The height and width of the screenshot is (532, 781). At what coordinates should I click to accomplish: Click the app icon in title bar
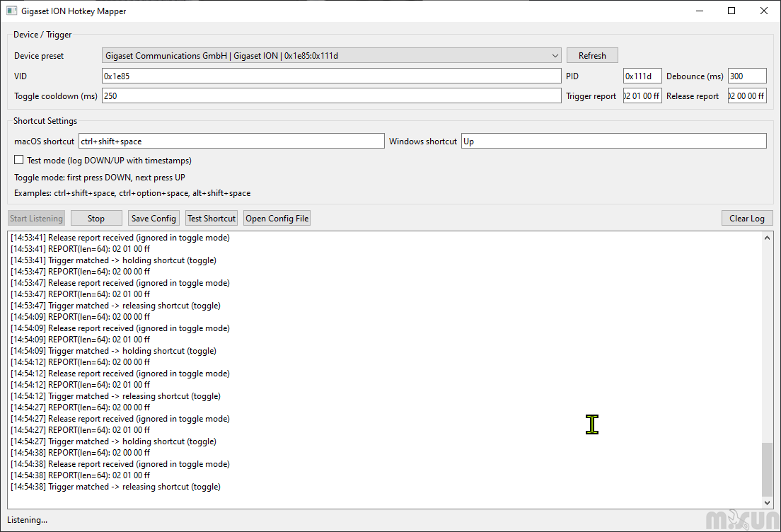point(11,11)
